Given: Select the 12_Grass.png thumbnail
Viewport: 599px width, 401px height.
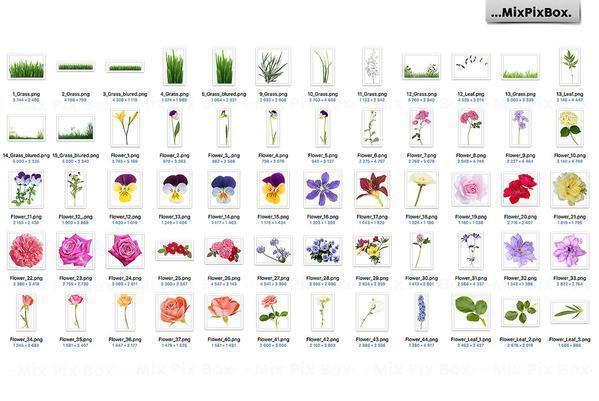Looking at the screenshot, I should point(421,66).
